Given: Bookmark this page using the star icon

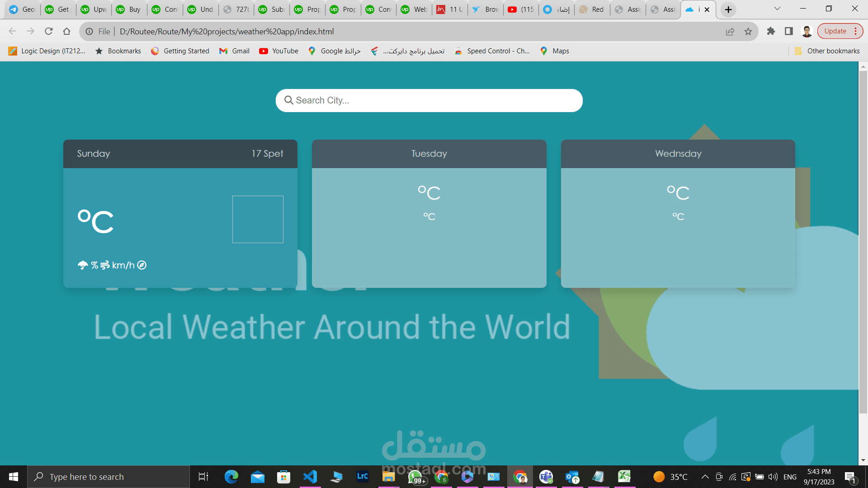Looking at the screenshot, I should coord(748,31).
